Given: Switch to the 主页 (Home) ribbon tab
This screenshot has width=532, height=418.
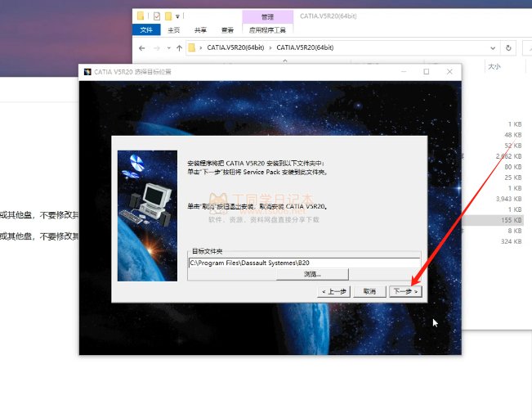Looking at the screenshot, I should (x=174, y=30).
